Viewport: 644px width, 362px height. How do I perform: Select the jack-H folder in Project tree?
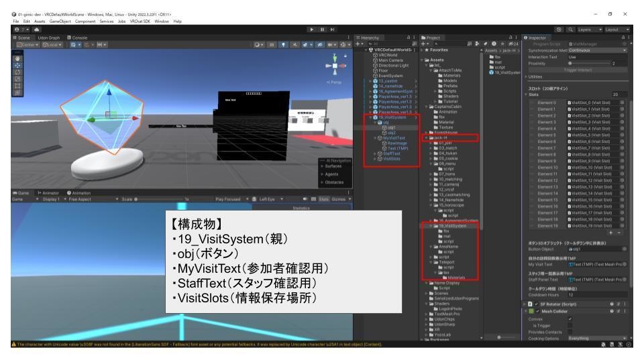(x=440, y=138)
